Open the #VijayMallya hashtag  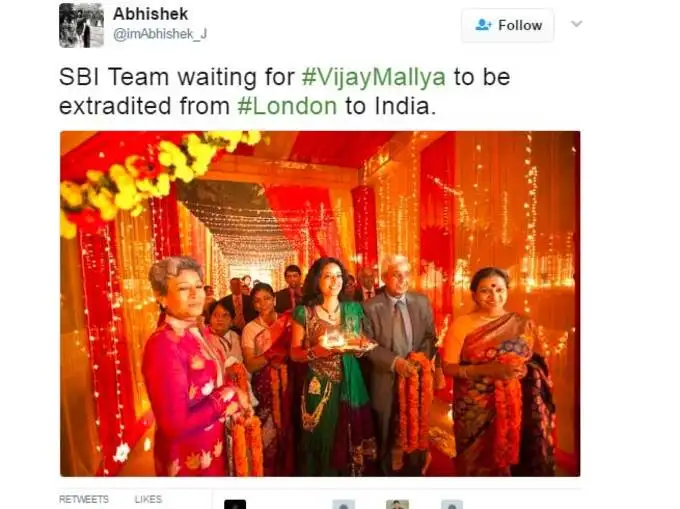373,77
